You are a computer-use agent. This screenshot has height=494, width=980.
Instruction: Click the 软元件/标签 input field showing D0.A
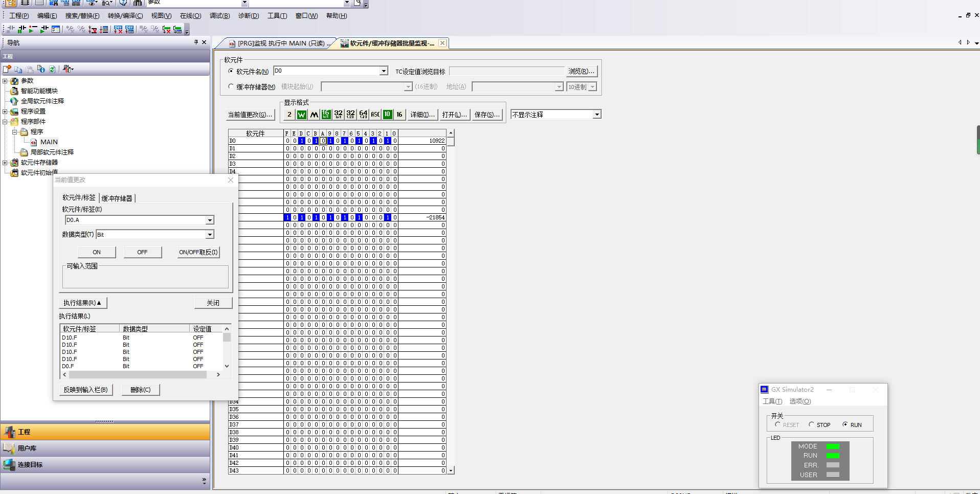(135, 220)
